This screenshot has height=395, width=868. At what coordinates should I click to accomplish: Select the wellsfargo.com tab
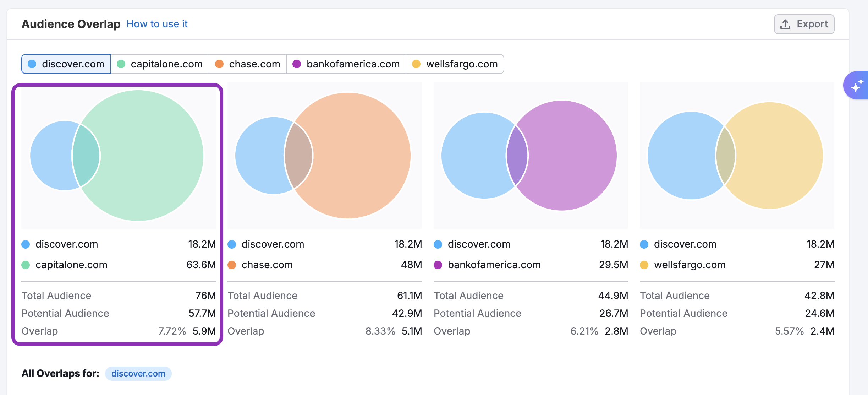point(455,64)
